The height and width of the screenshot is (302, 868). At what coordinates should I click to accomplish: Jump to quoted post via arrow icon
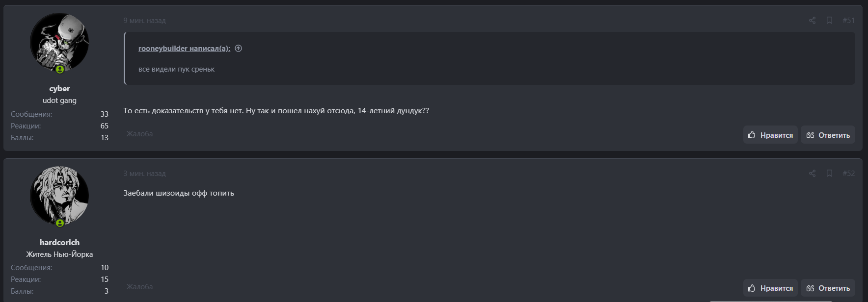coord(239,48)
